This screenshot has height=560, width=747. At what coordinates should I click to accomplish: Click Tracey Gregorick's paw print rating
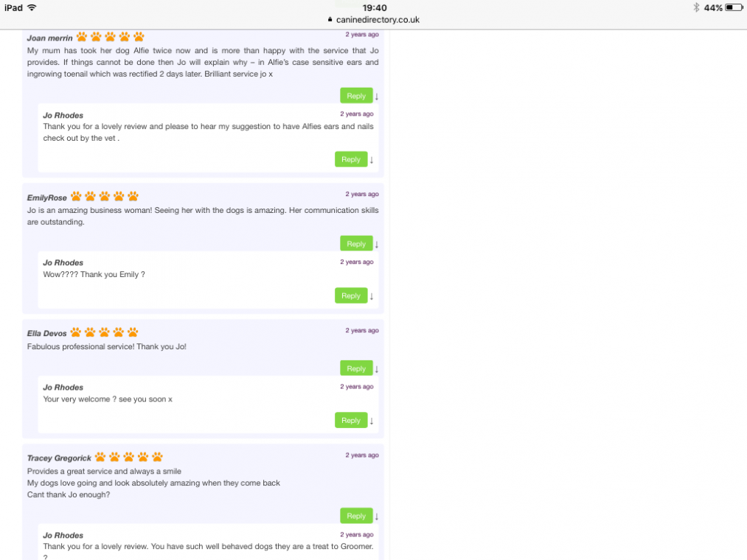pyautogui.click(x=128, y=457)
